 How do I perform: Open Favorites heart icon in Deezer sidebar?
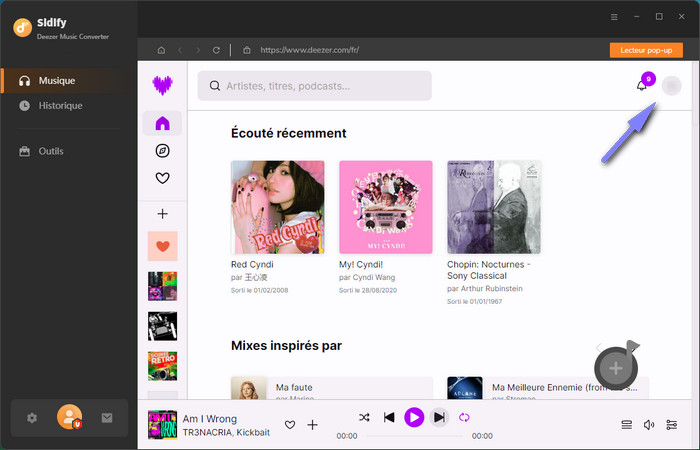click(x=162, y=178)
